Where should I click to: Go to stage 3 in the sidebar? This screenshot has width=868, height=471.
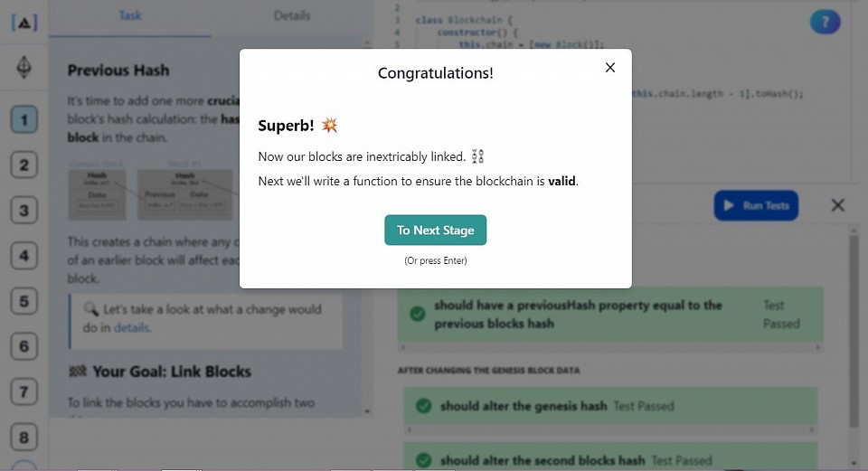[24, 211]
